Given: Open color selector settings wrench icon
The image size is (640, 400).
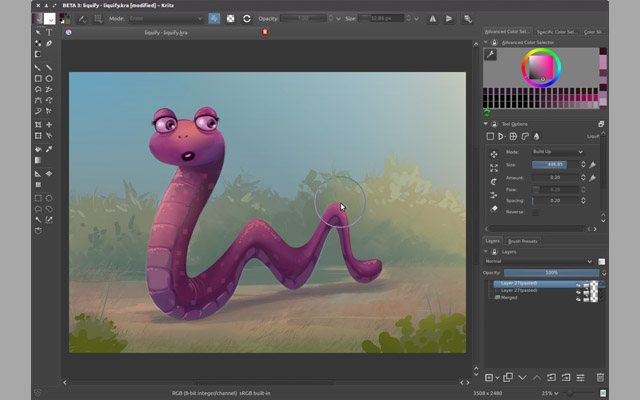Looking at the screenshot, I should pyautogui.click(x=491, y=55).
